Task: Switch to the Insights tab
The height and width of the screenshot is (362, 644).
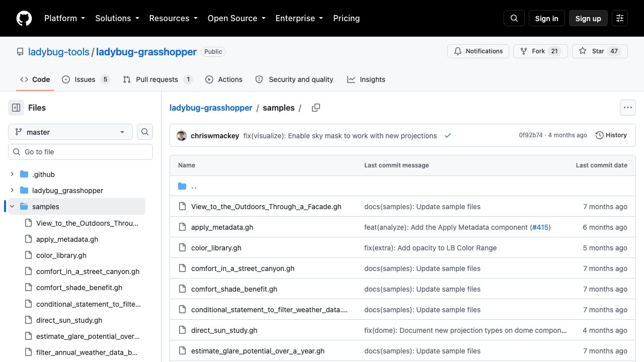Action: [366, 79]
